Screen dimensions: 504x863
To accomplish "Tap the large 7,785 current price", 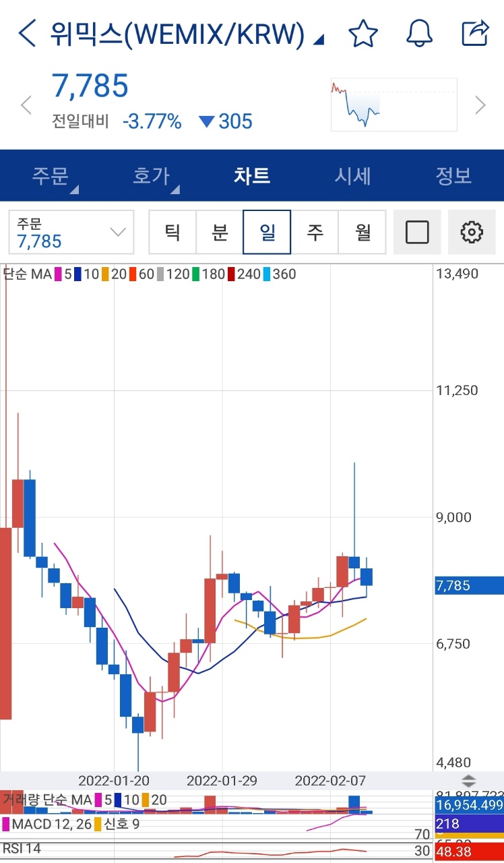I will pyautogui.click(x=90, y=86).
